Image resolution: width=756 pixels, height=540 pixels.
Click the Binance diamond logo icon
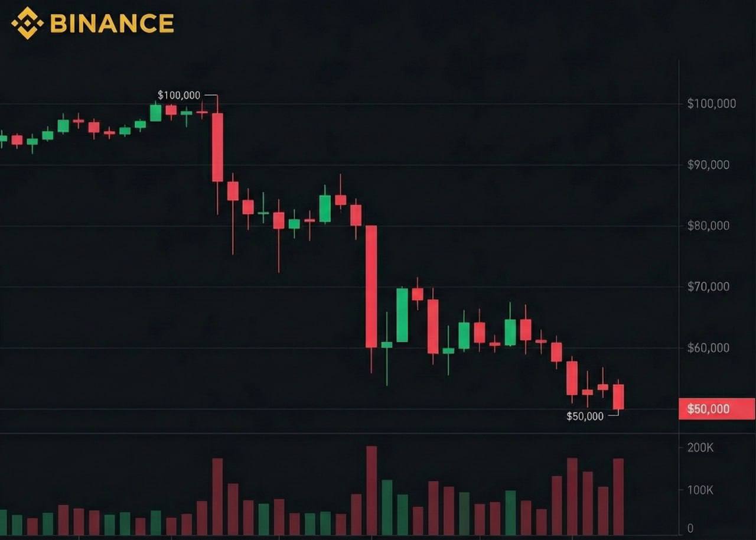point(27,23)
